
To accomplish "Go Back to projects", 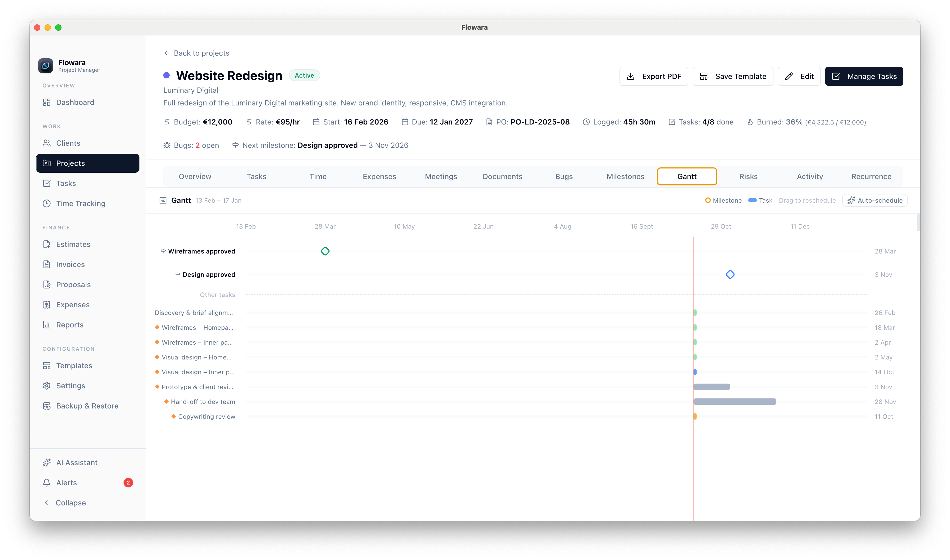I will (196, 53).
